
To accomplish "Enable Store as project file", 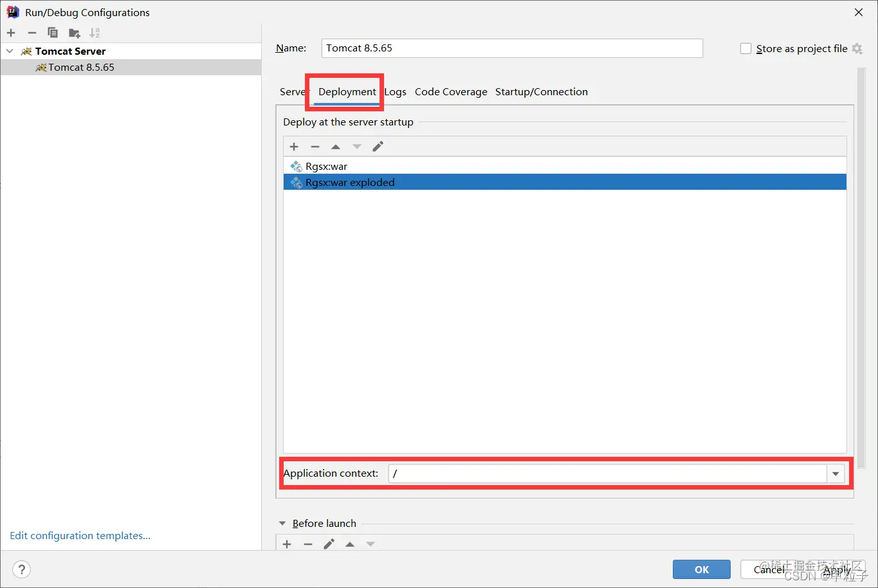I will (x=745, y=48).
